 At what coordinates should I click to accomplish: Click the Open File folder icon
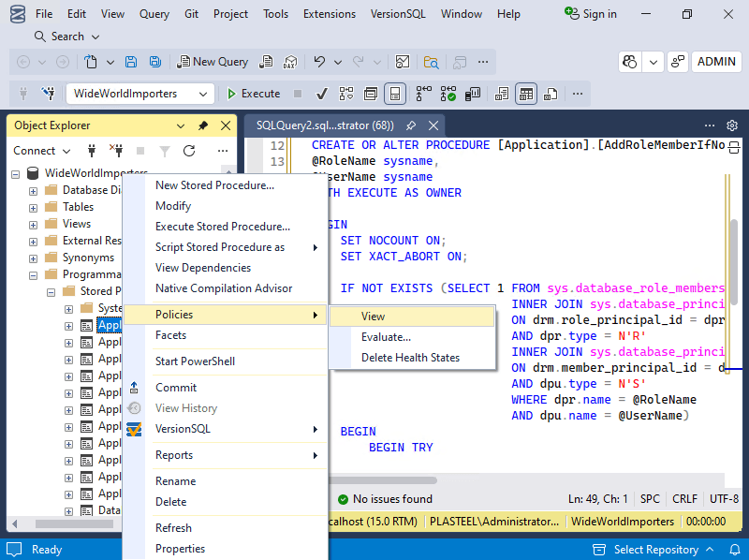tap(431, 62)
